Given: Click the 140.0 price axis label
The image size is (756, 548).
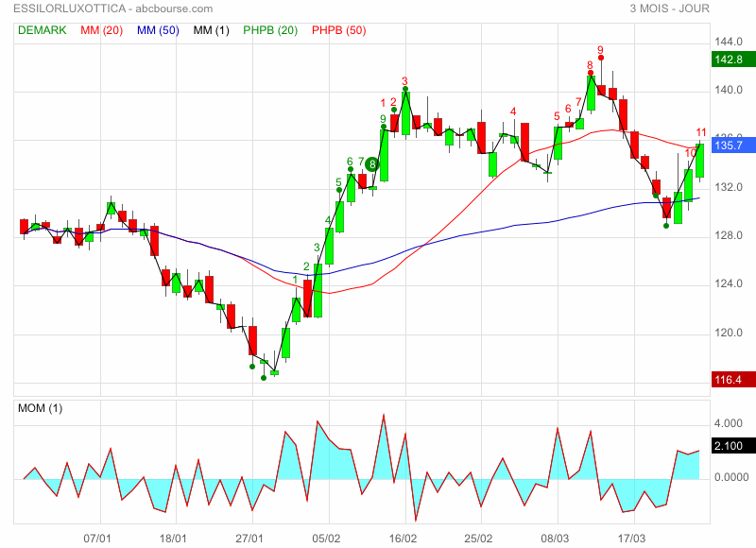Looking at the screenshot, I should pos(729,90).
